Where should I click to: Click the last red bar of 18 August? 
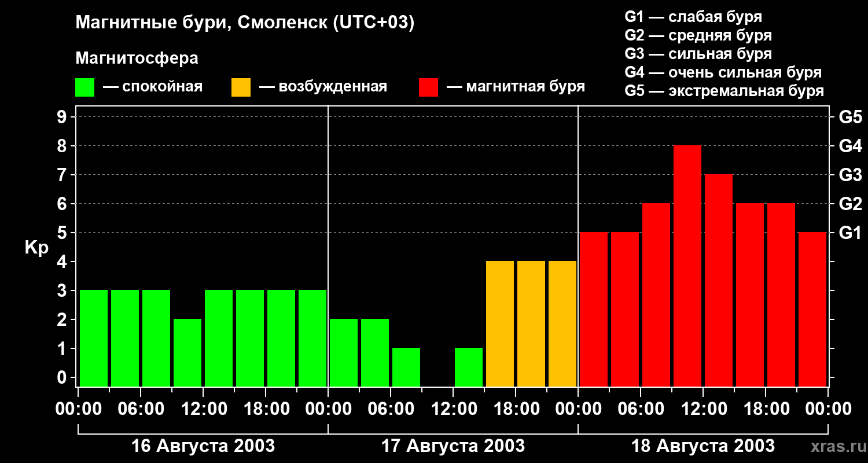812,310
